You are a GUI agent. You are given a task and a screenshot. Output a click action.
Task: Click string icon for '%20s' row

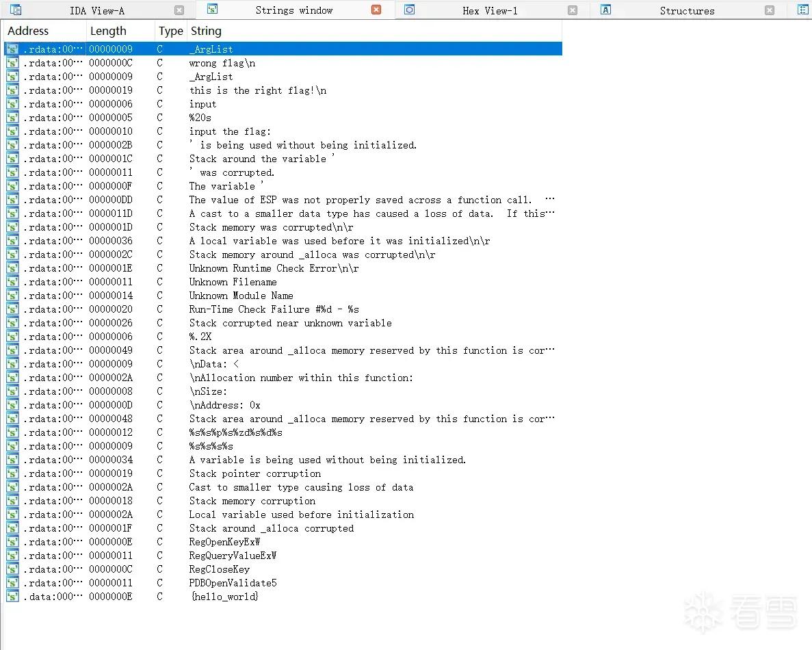coord(12,118)
